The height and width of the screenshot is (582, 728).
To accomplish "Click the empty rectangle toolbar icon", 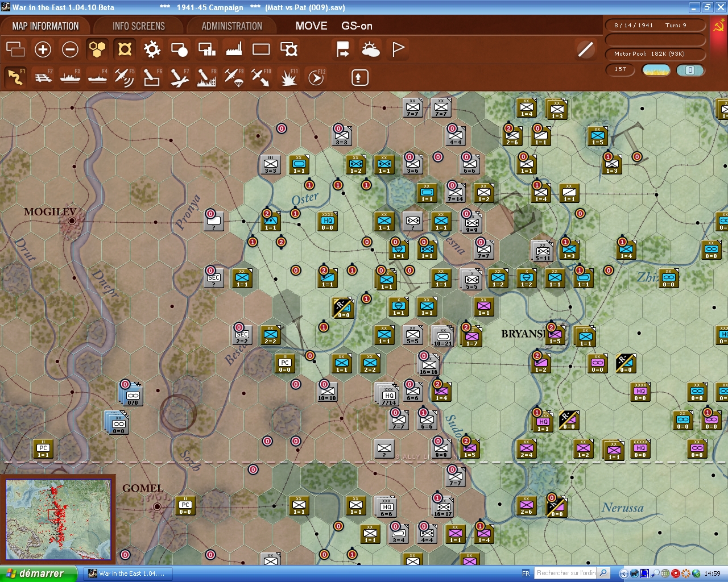I will point(261,49).
